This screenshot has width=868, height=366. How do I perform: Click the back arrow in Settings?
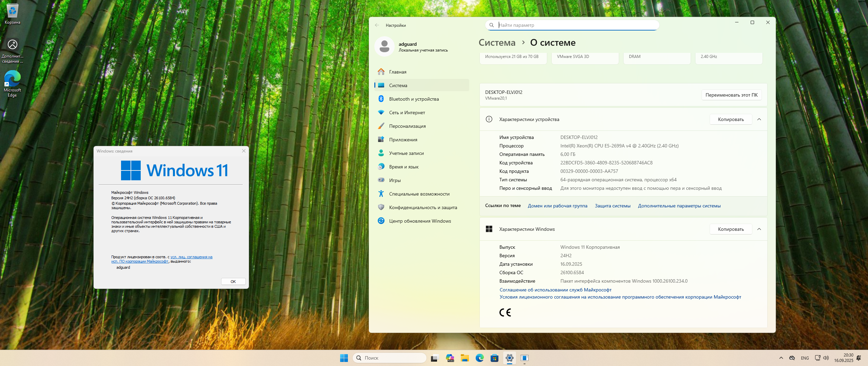[x=377, y=25]
